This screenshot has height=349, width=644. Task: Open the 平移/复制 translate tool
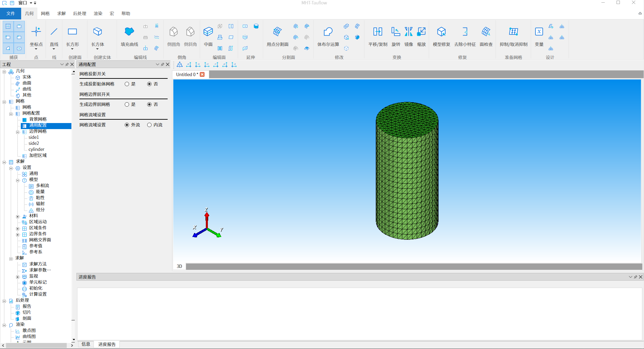[377, 32]
